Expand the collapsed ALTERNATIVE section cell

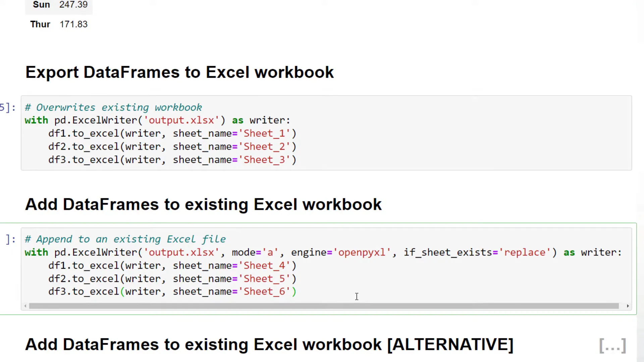coord(612,345)
